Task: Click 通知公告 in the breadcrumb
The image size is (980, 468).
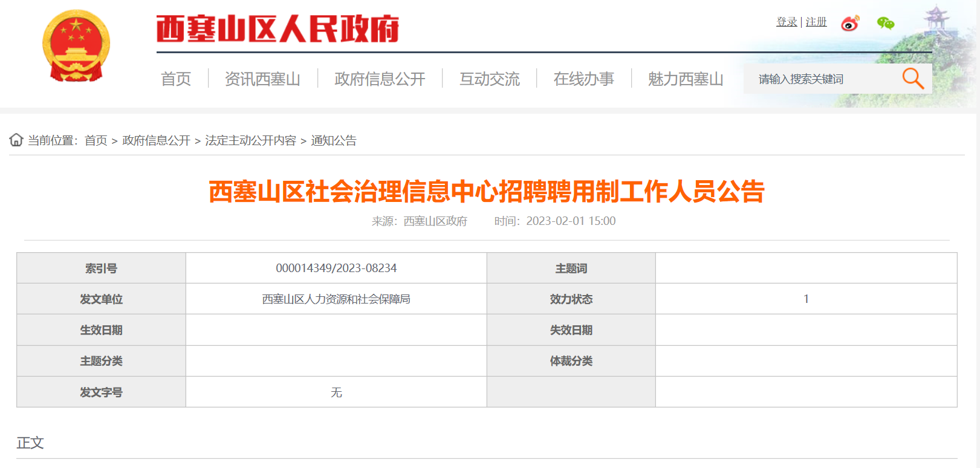Action: (x=334, y=140)
